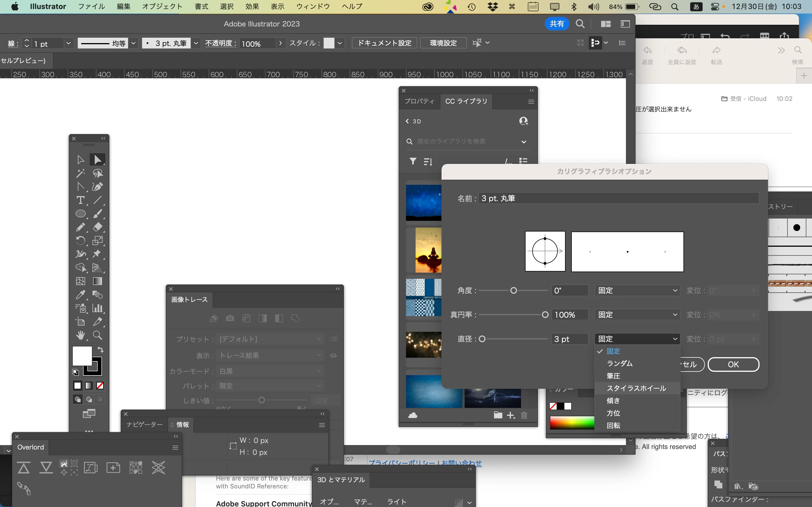The image size is (812, 507).
Task: Select the Hand tool
Action: pyautogui.click(x=80, y=335)
